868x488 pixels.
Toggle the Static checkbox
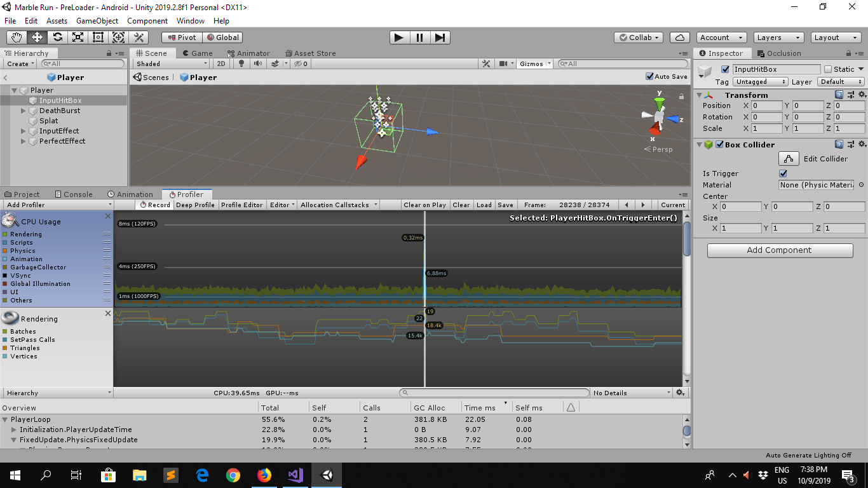(x=828, y=69)
